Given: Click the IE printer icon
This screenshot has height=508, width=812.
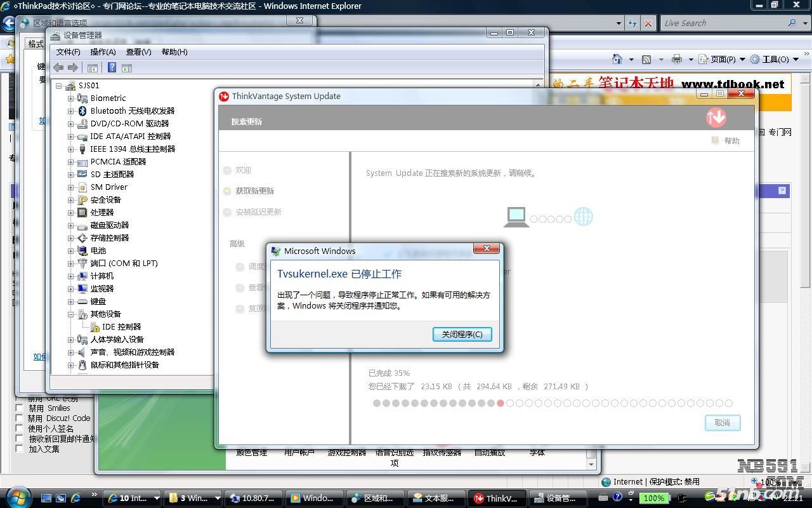Looking at the screenshot, I should click(x=676, y=59).
